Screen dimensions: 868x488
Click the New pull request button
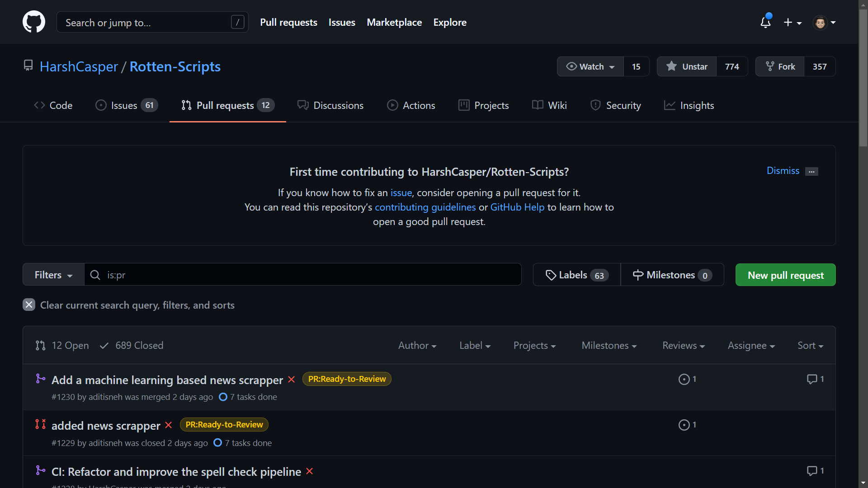[785, 275]
